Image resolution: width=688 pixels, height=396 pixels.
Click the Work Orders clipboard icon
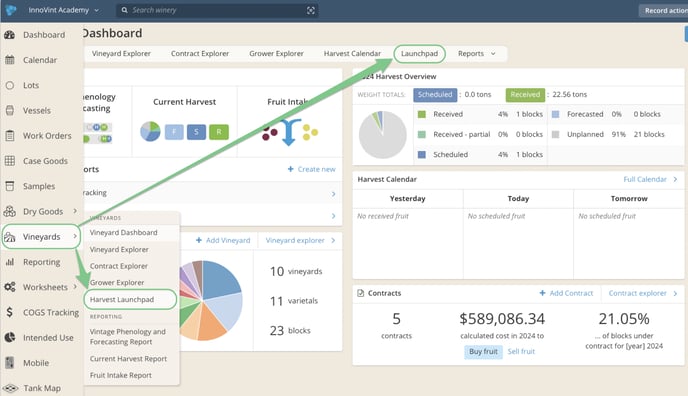pos(10,136)
